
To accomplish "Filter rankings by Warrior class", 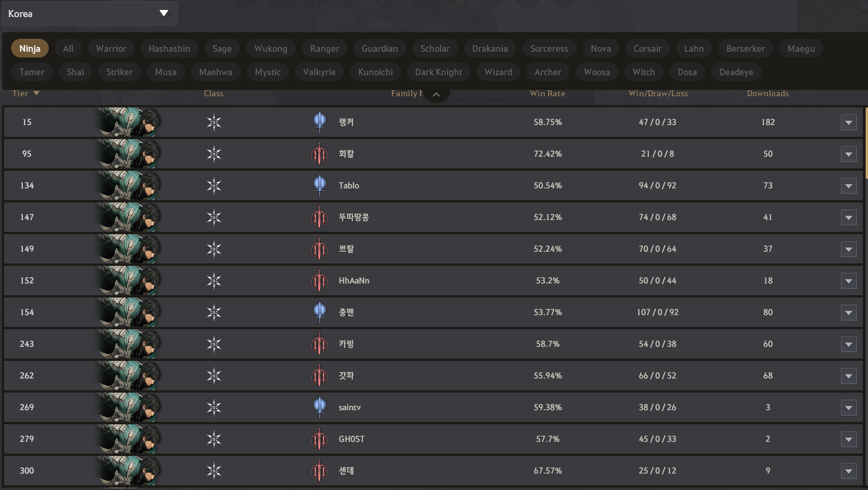I will point(111,49).
